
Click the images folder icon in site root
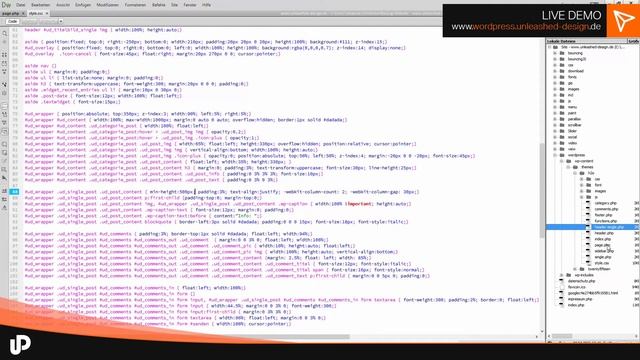click(562, 89)
